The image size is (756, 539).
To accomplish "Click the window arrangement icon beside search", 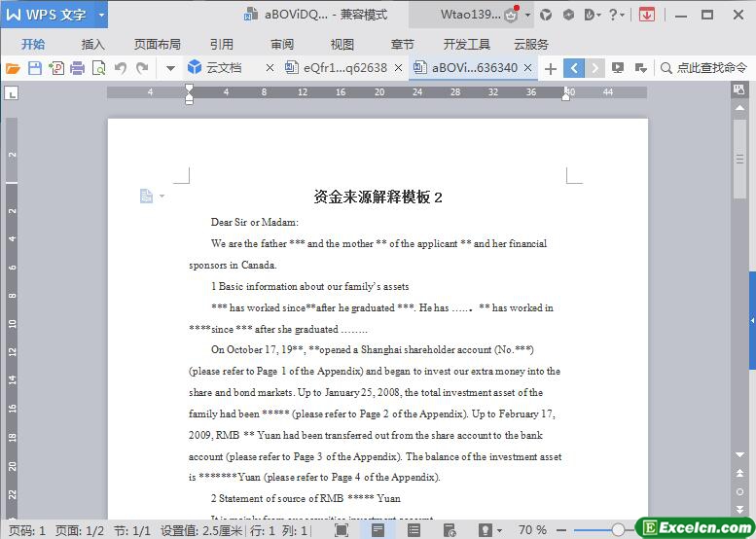I will coord(640,68).
